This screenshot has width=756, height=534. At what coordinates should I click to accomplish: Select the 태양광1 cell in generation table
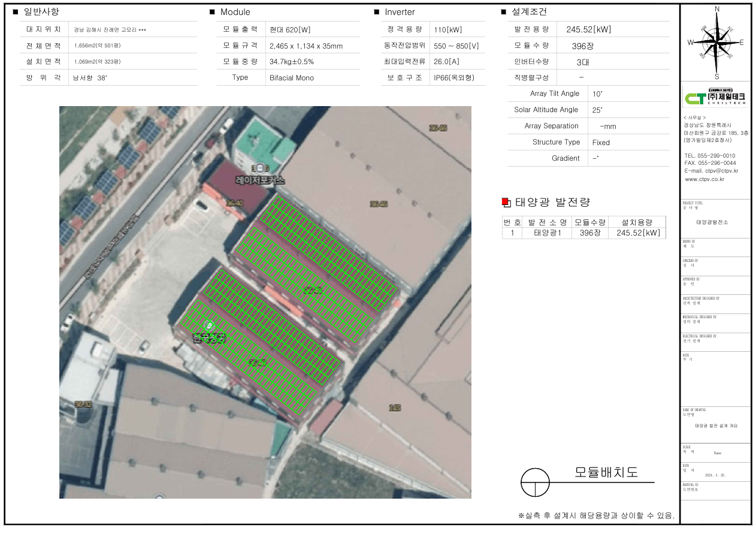click(x=548, y=233)
